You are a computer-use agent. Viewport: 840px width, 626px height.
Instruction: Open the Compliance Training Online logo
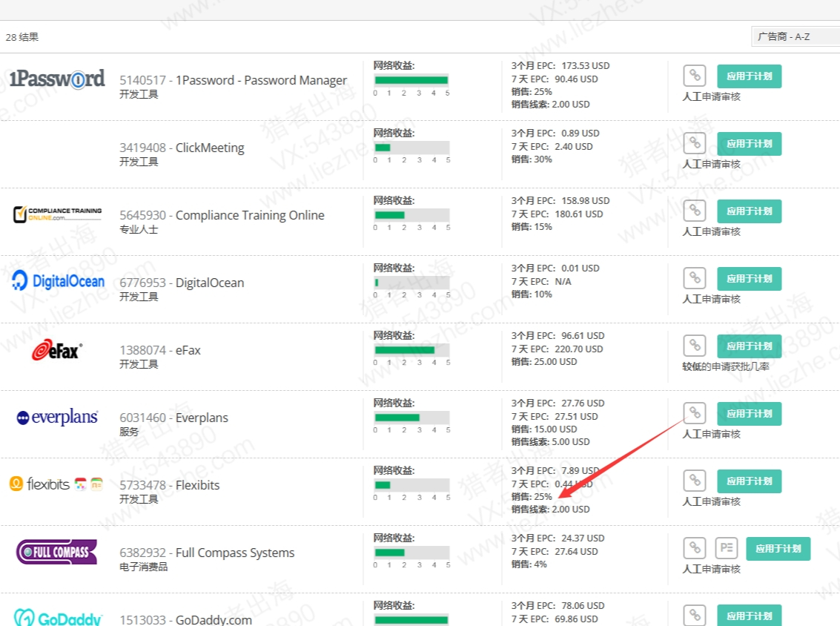click(57, 214)
